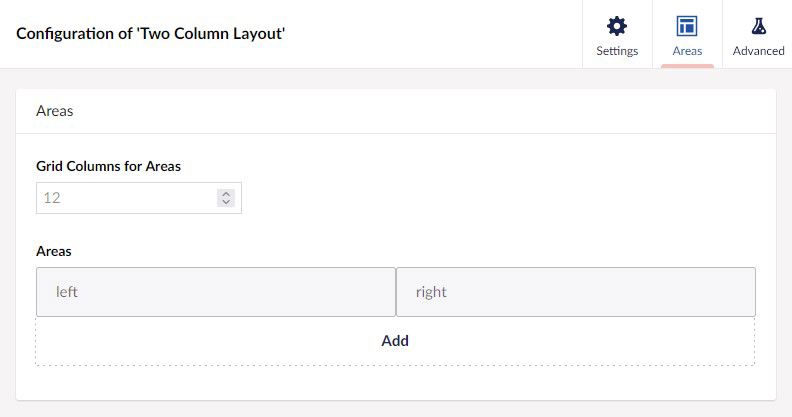
Task: Go to the Advanced tab label
Action: [758, 51]
